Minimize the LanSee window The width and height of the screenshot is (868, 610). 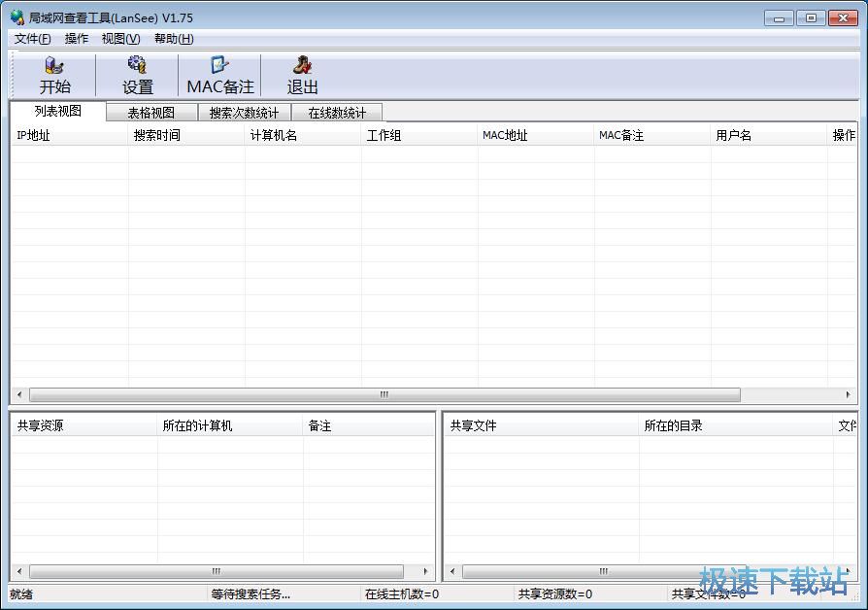pos(779,18)
